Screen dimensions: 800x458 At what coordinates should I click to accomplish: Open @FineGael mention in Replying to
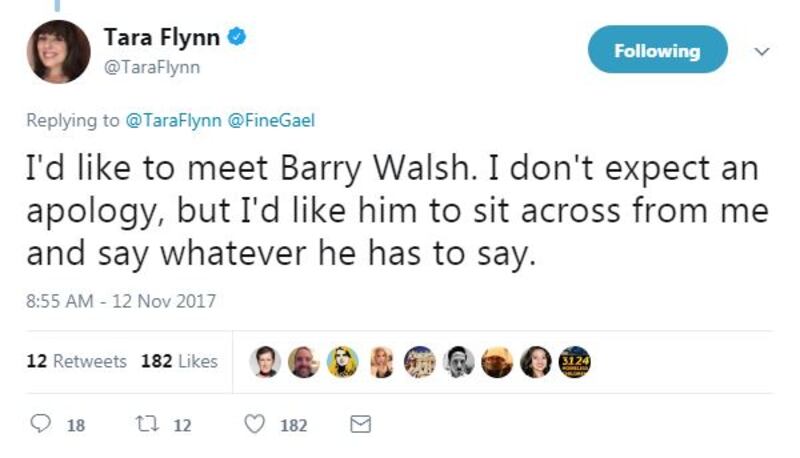pos(268,120)
